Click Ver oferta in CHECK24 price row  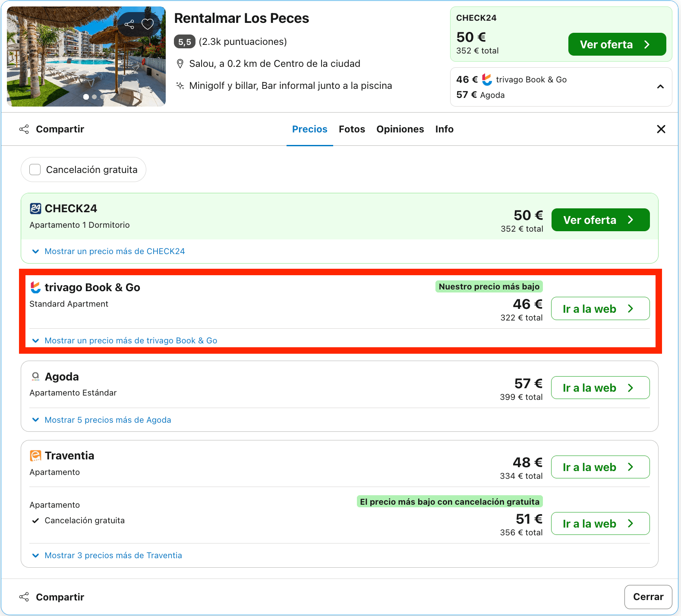point(600,220)
